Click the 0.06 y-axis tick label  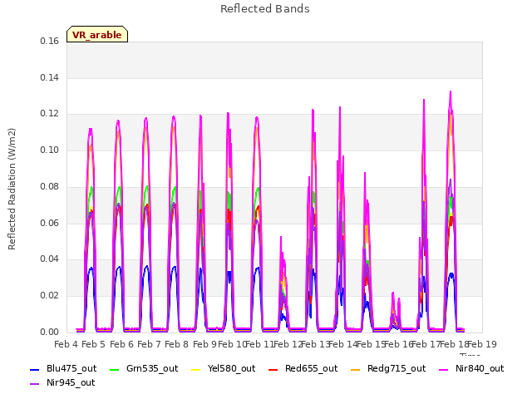tap(50, 224)
